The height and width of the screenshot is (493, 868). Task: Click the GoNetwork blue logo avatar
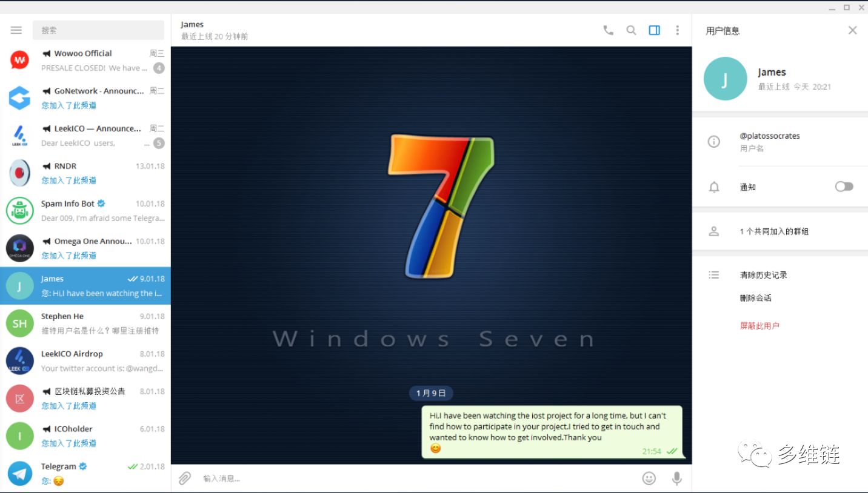coord(19,98)
